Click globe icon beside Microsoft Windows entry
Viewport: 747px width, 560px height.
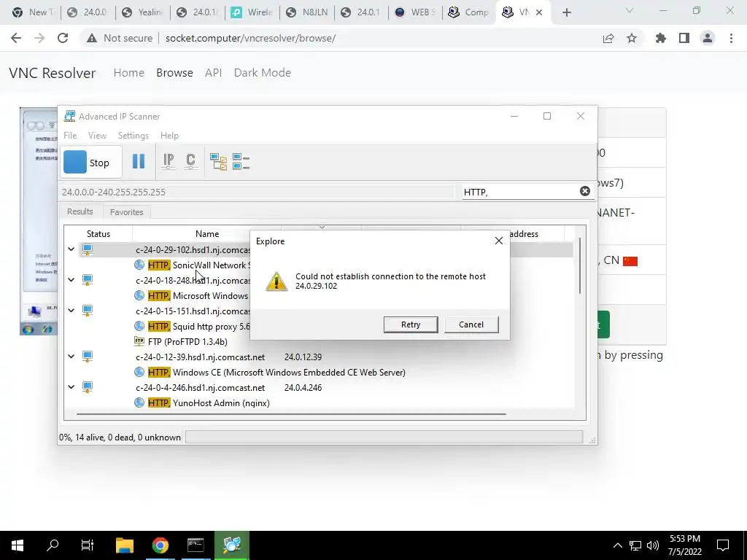click(139, 295)
